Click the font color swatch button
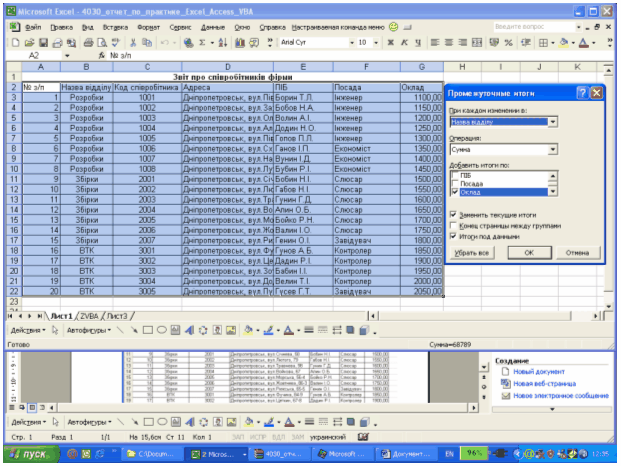The image size is (621, 466). [x=585, y=44]
